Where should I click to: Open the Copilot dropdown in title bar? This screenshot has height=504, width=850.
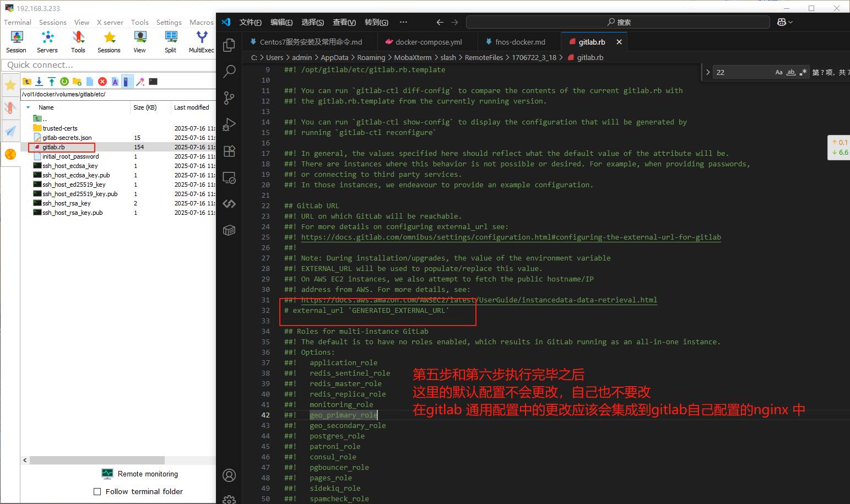click(785, 22)
